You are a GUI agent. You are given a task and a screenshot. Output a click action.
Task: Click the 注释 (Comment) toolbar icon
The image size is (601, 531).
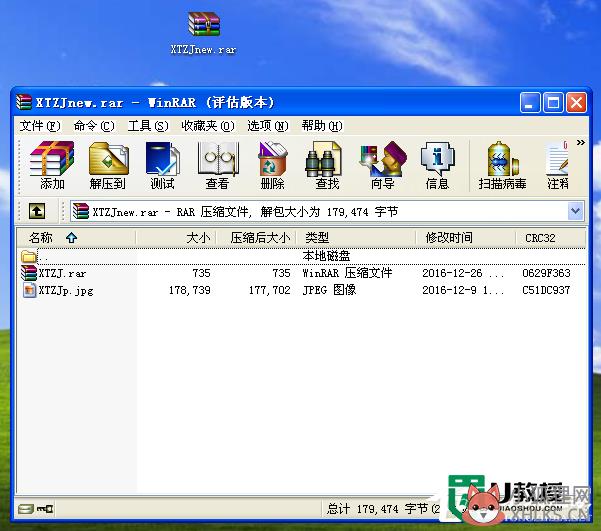[558, 165]
